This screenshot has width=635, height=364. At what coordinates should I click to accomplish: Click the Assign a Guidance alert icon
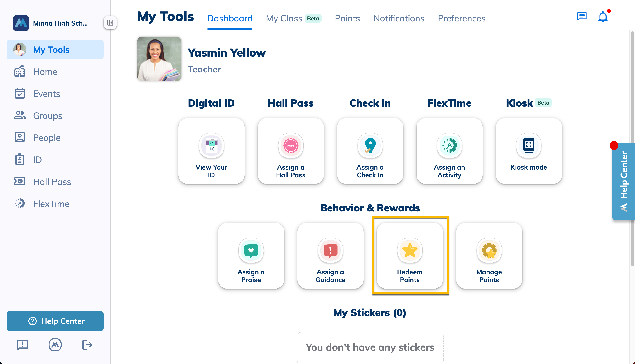(x=330, y=250)
